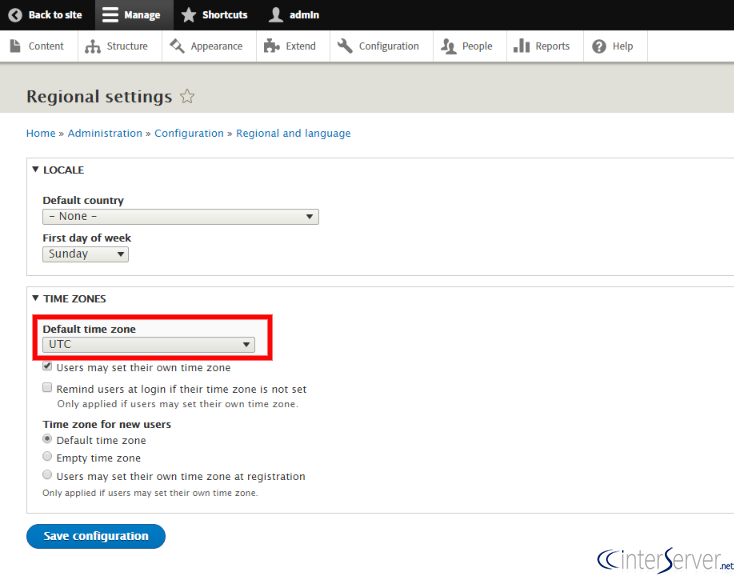Click the Time zone for new users label
The image size is (734, 576).
coord(107,424)
